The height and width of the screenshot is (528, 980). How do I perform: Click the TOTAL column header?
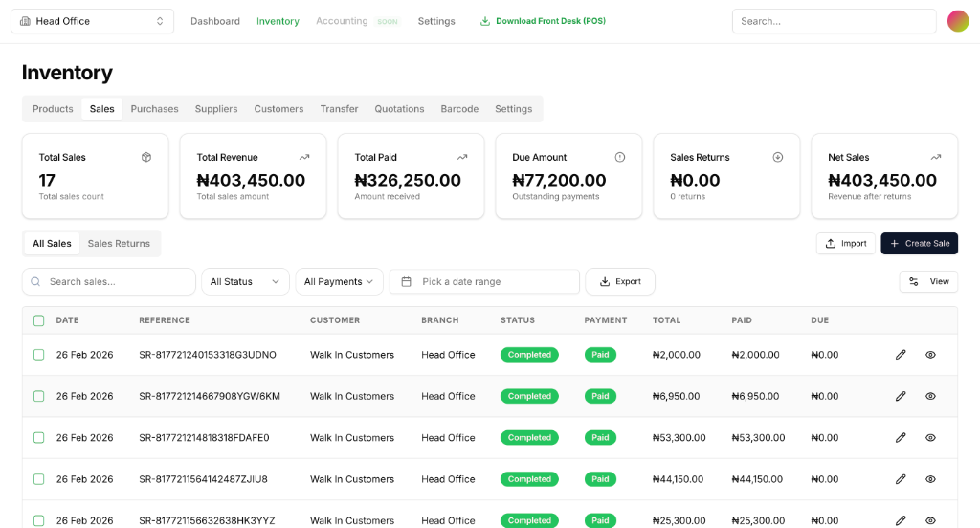click(666, 320)
